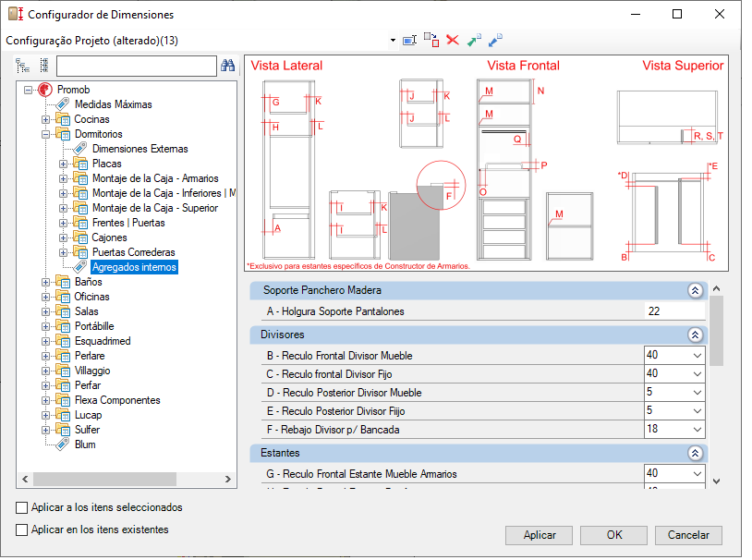Open G - Reculo Frontal Estante dropdown
The width and height of the screenshot is (752, 560).
point(697,474)
